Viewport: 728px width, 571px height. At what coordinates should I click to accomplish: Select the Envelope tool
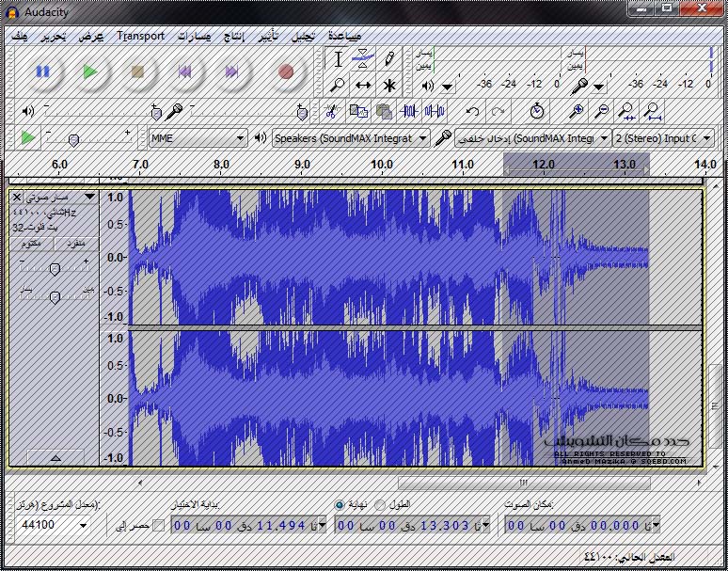[363, 58]
